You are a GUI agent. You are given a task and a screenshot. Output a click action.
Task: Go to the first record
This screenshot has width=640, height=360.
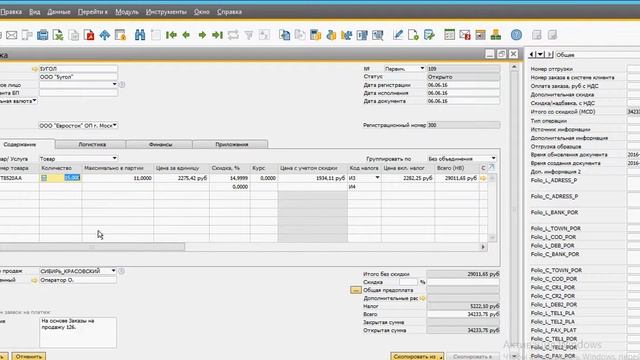pyautogui.click(x=171, y=35)
